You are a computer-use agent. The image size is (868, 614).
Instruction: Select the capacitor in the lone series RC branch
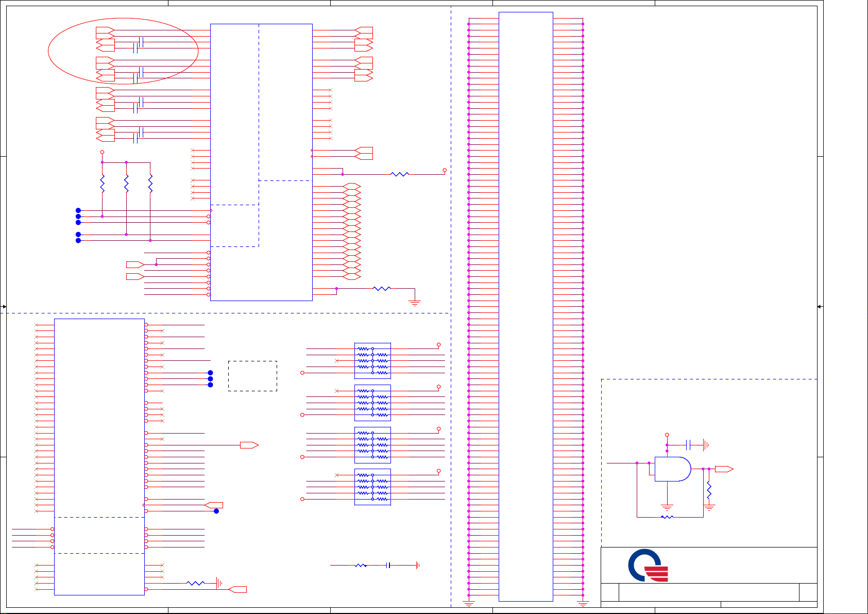pyautogui.click(x=388, y=566)
